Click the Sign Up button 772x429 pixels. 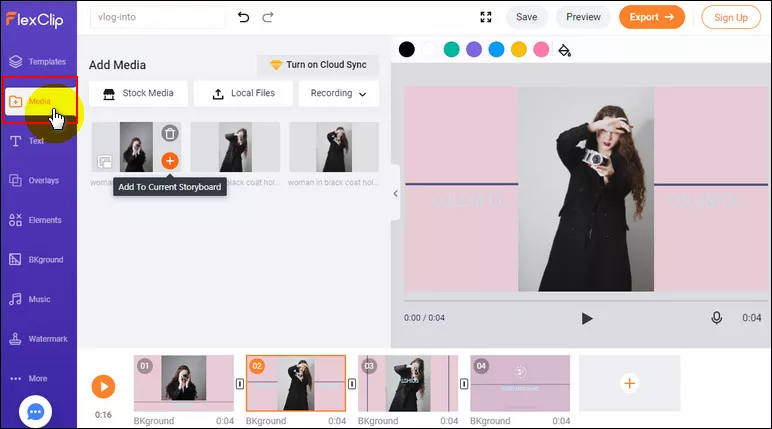coord(731,17)
